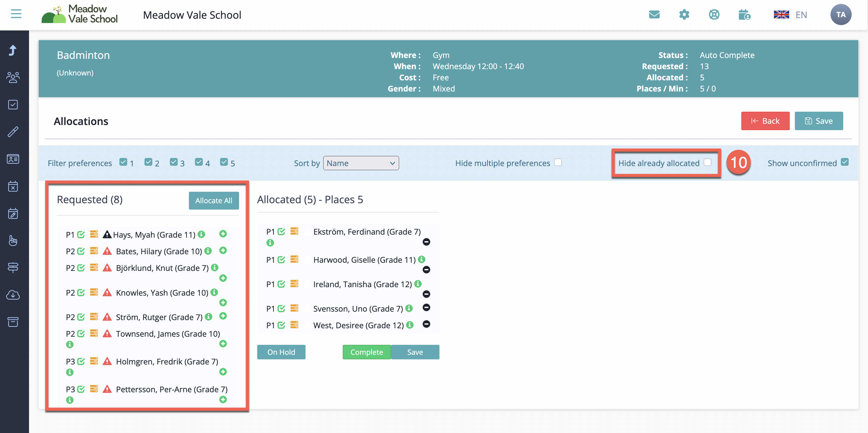View info icon for Harwood, Giselle
The width and height of the screenshot is (868, 433).
coord(422,259)
